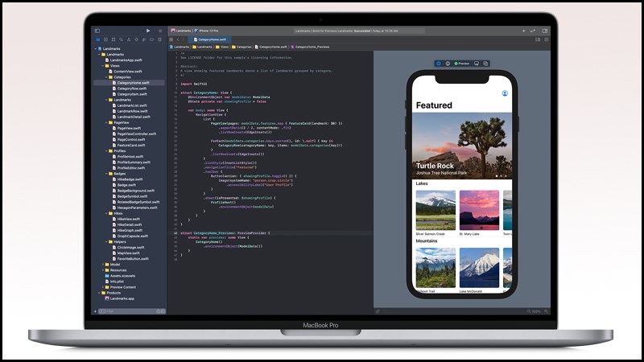
Task: Run the Landmarks app with Play
Action: (148, 31)
